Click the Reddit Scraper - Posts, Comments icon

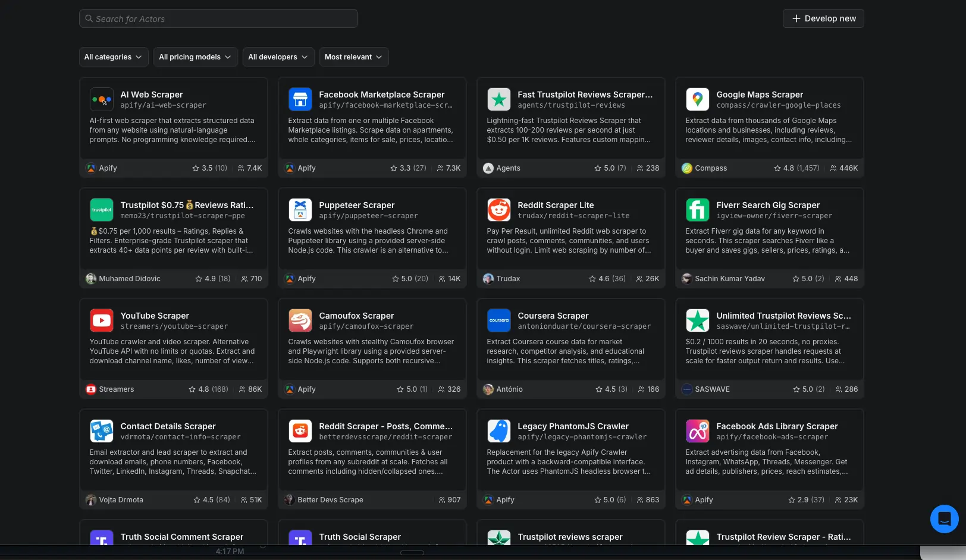click(x=300, y=431)
